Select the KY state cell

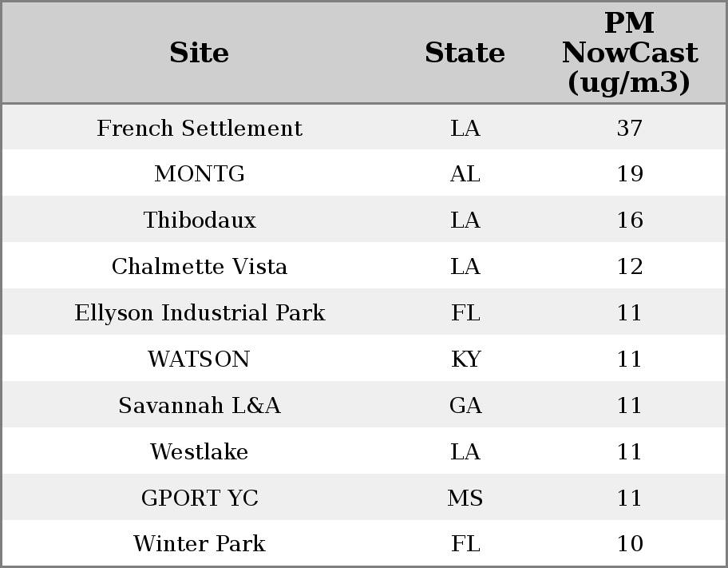465,359
